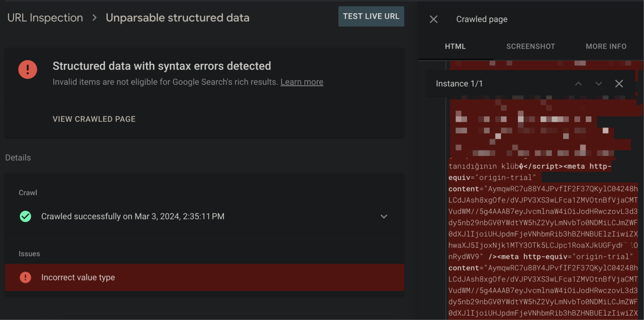This screenshot has height=320, width=644.
Task: Click the Crawled successfully on Mar 3, 2024 row
Action: (x=205, y=216)
